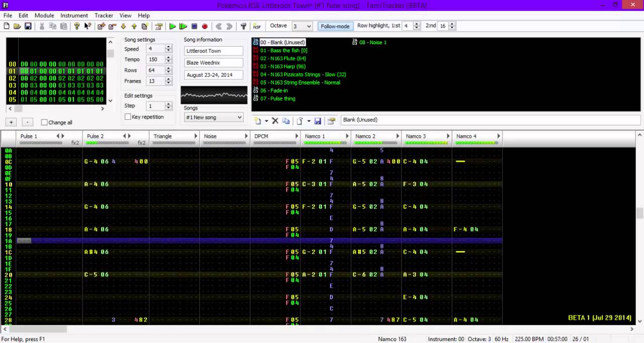Create a new module with the New icon
The height and width of the screenshot is (343, 644).
click(7, 26)
